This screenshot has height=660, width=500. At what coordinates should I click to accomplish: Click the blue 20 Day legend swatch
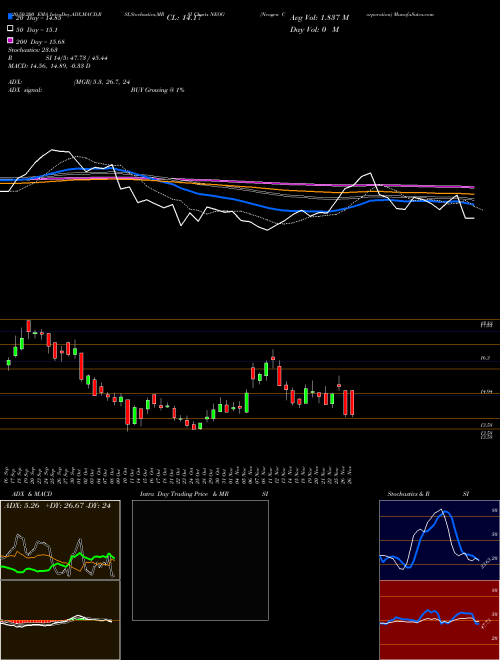point(10,17)
